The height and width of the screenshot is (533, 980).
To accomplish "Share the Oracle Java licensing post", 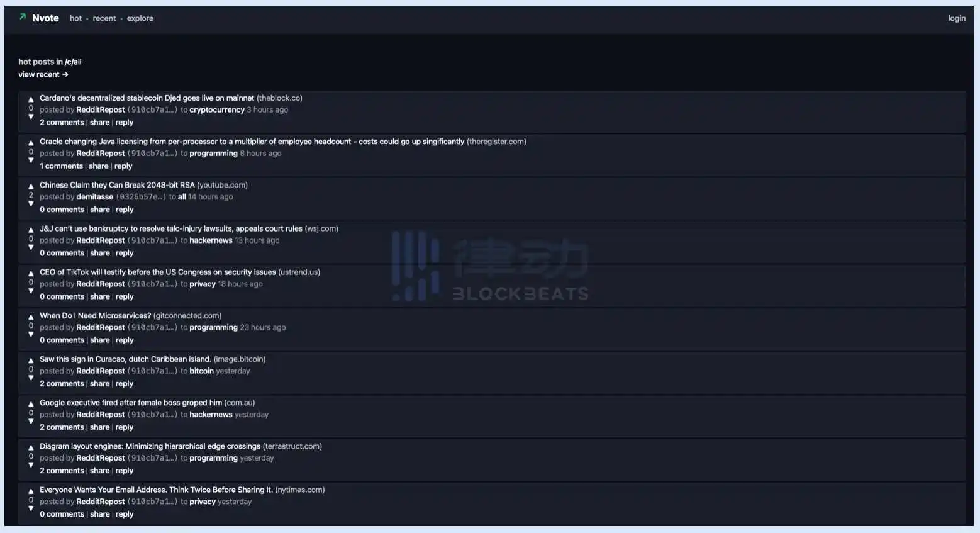I will click(x=98, y=166).
